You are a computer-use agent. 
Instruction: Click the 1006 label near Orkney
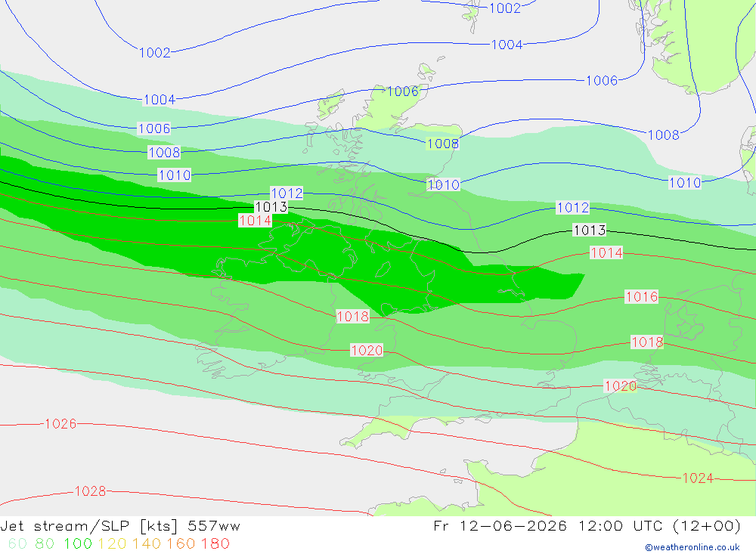tap(403, 91)
